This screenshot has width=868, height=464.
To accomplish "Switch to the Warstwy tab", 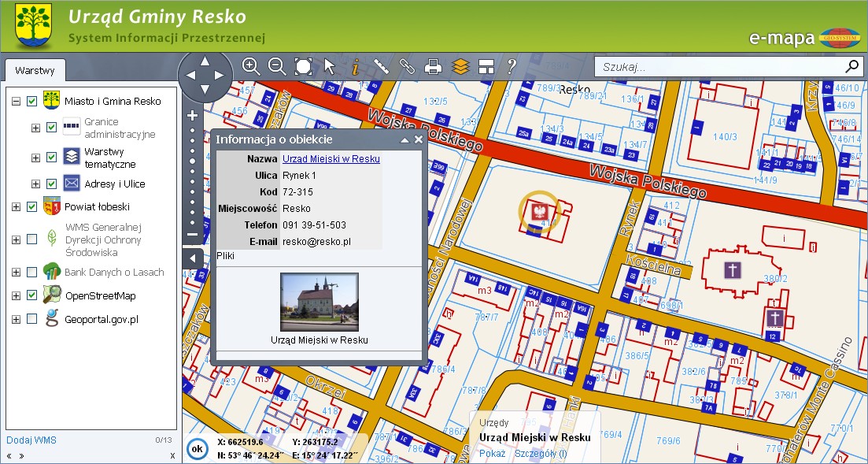I will (35, 70).
